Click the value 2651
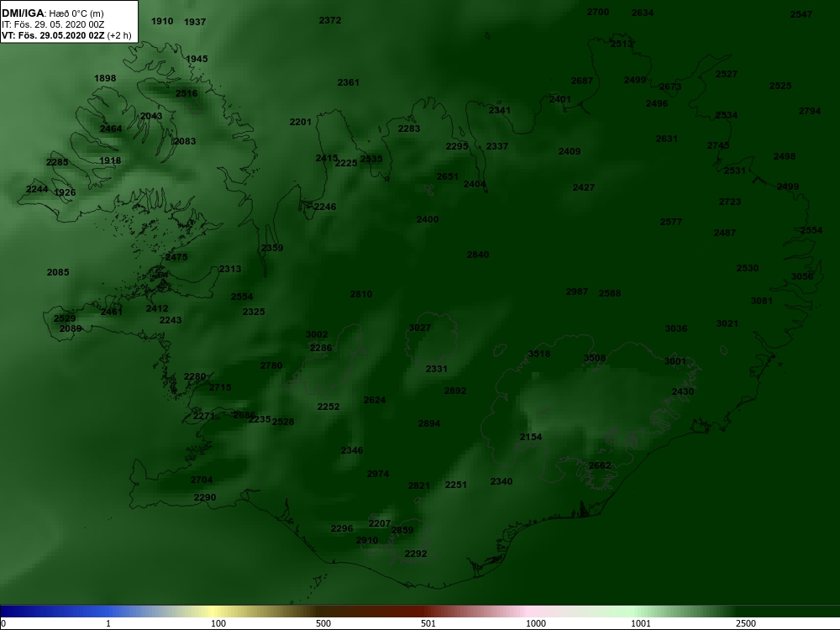This screenshot has height=630, width=840. 448,176
